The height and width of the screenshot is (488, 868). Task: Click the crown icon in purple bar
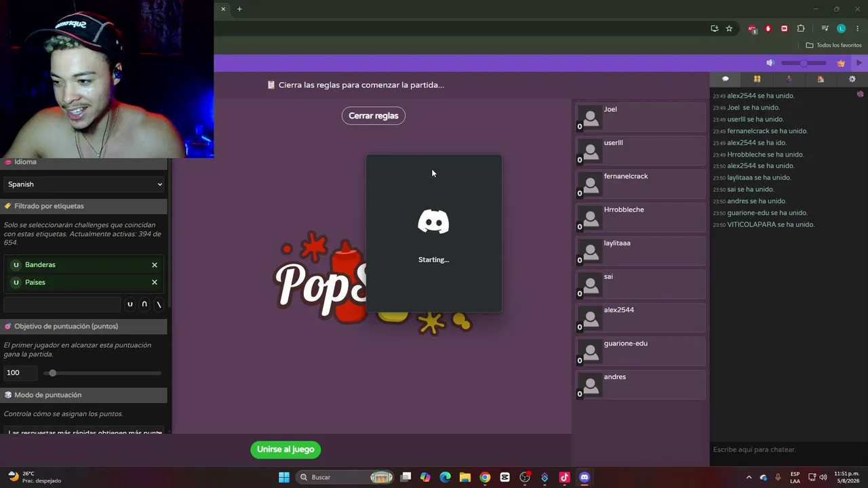841,63
